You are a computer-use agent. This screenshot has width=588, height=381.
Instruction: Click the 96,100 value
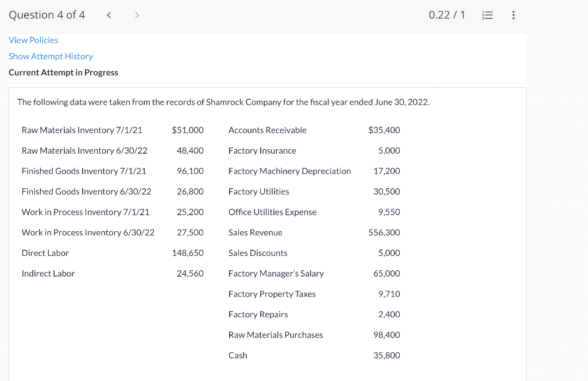[190, 171]
